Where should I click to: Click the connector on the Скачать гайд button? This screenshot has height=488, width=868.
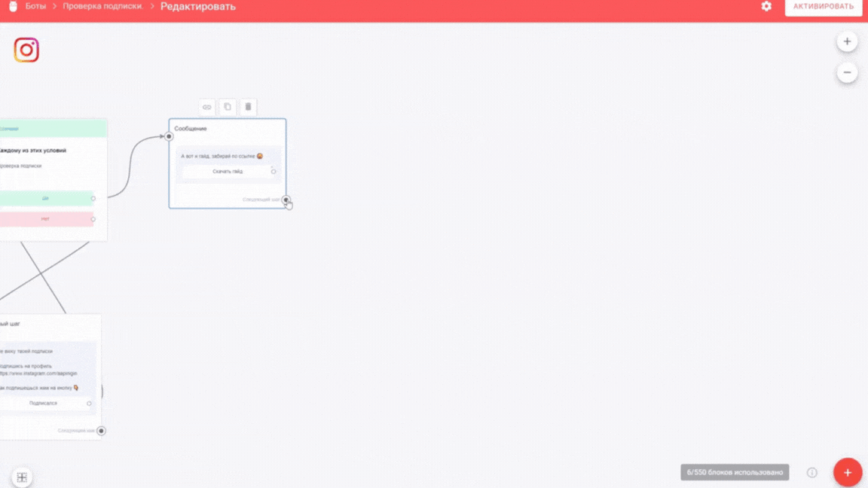tap(274, 172)
